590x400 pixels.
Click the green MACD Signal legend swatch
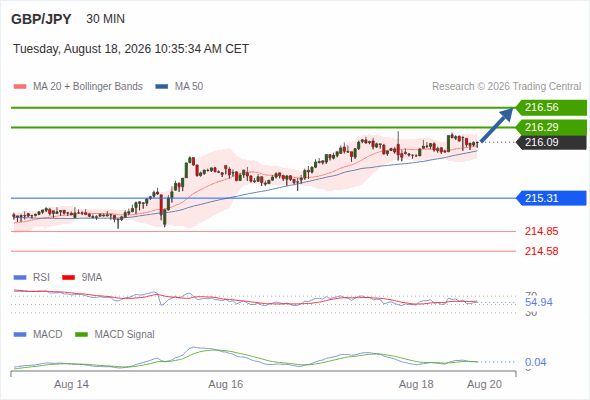[x=81, y=335]
